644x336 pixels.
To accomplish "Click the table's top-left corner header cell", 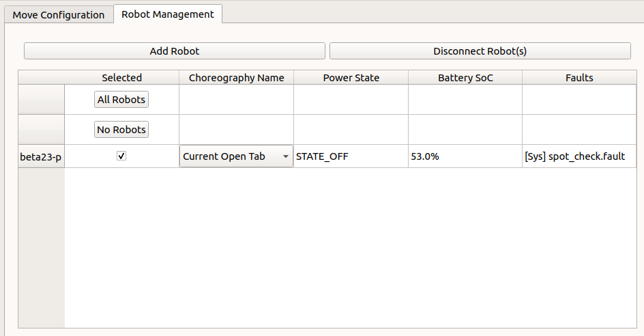I will 41,78.
